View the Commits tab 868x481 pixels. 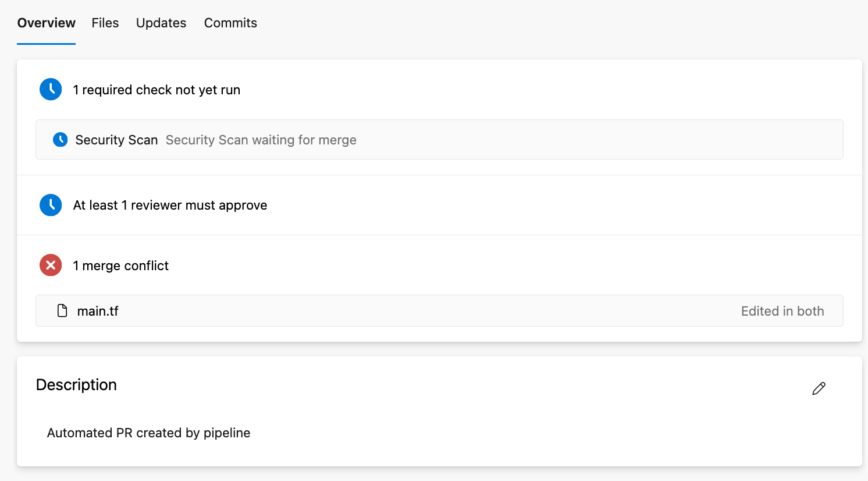click(230, 23)
